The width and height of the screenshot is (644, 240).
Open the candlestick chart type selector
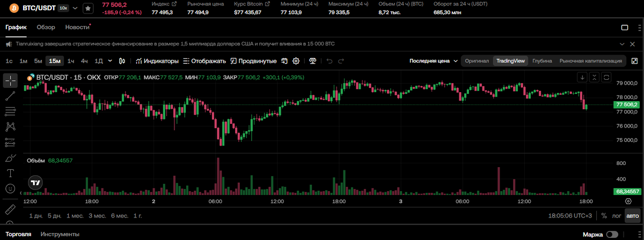pos(122,61)
